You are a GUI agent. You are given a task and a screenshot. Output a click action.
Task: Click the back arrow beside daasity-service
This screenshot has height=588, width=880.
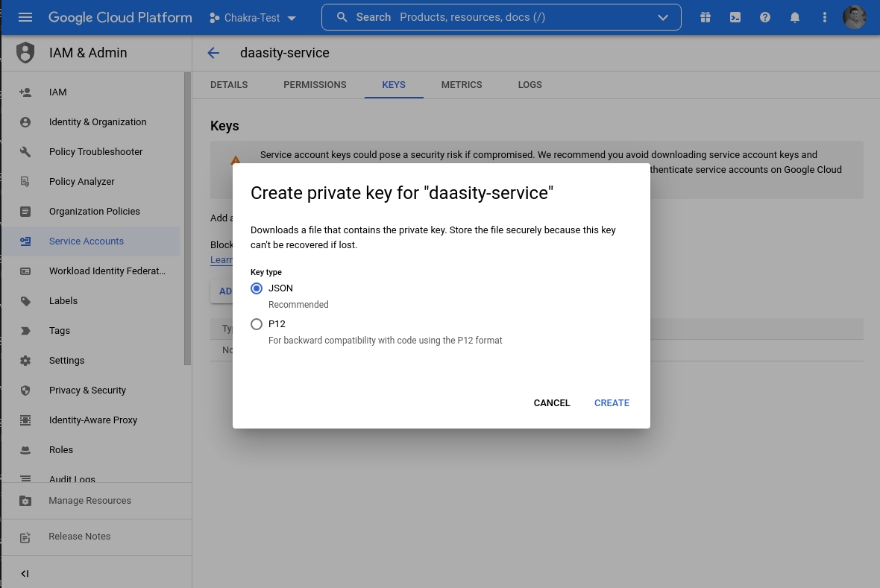213,53
